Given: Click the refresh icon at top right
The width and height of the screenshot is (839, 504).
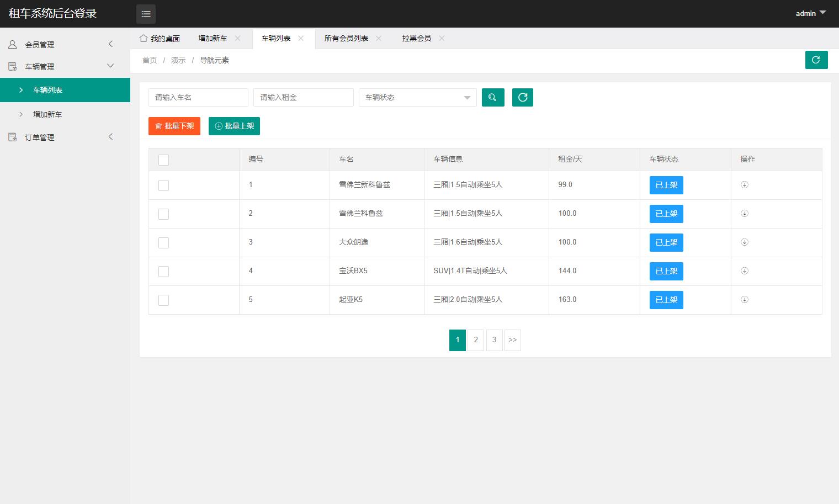Looking at the screenshot, I should point(816,60).
